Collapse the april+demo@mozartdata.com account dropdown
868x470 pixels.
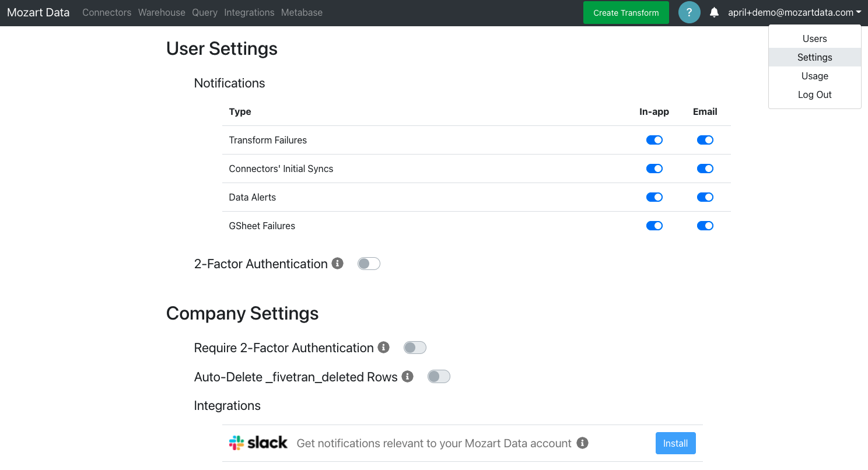(x=794, y=12)
